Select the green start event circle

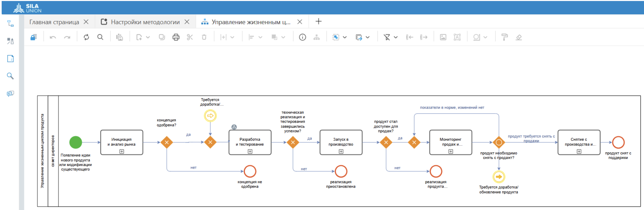(x=76, y=142)
